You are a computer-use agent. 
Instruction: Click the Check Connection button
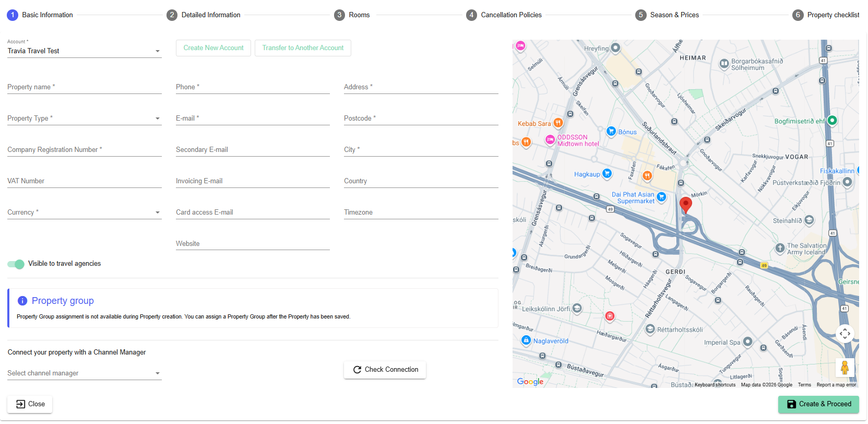click(x=385, y=370)
